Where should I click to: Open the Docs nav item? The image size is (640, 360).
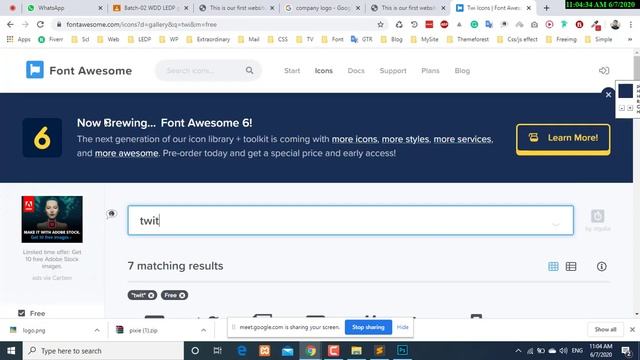[356, 71]
